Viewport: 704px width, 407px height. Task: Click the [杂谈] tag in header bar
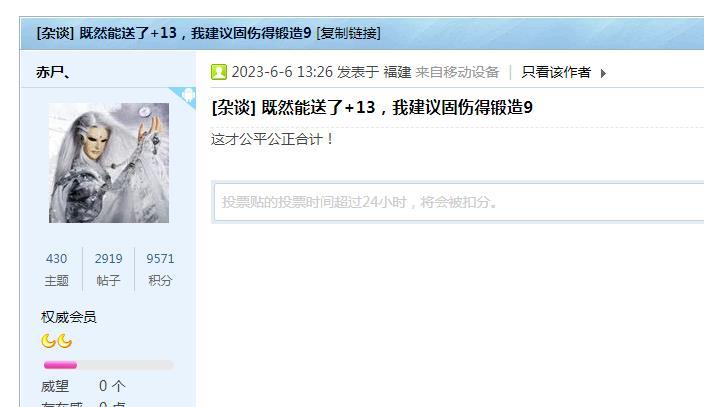(55, 33)
